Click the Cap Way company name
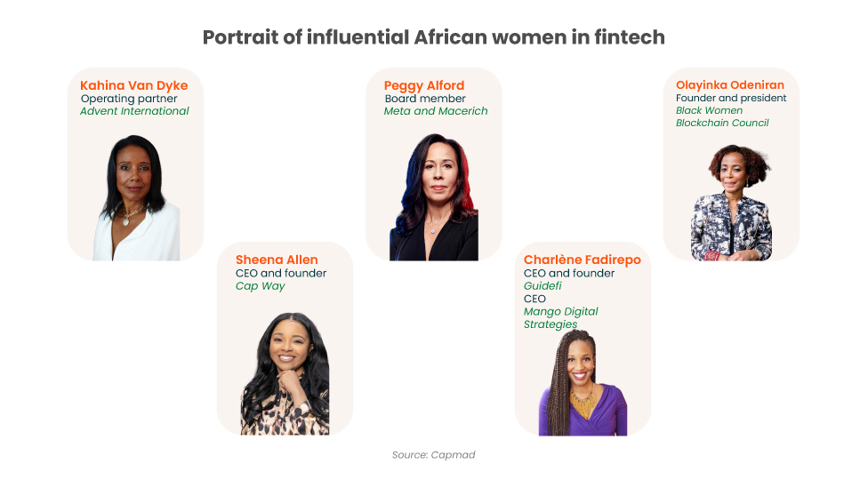The image size is (868, 488). (x=261, y=286)
